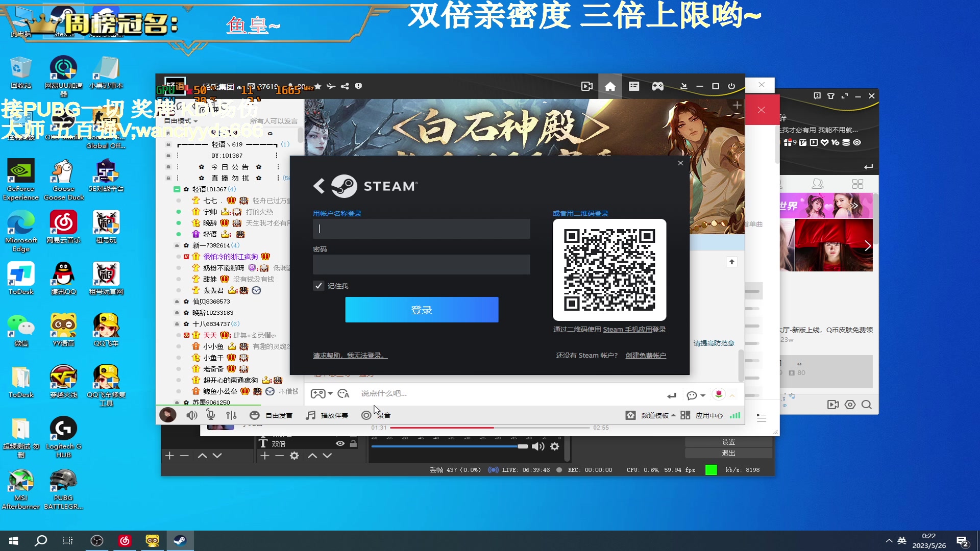Open the contacts tab in right YY panel
Image resolution: width=980 pixels, height=551 pixels.
pyautogui.click(x=818, y=184)
